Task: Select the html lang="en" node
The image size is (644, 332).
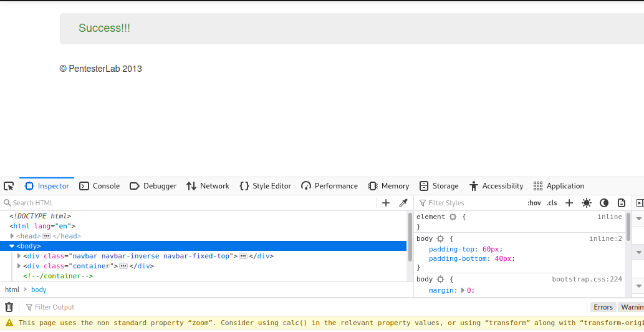Action: point(42,226)
